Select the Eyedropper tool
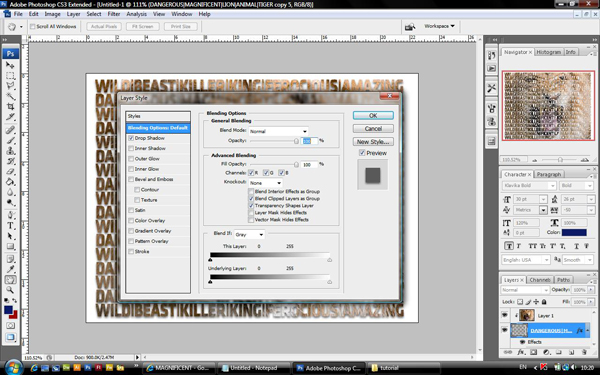 click(10, 269)
